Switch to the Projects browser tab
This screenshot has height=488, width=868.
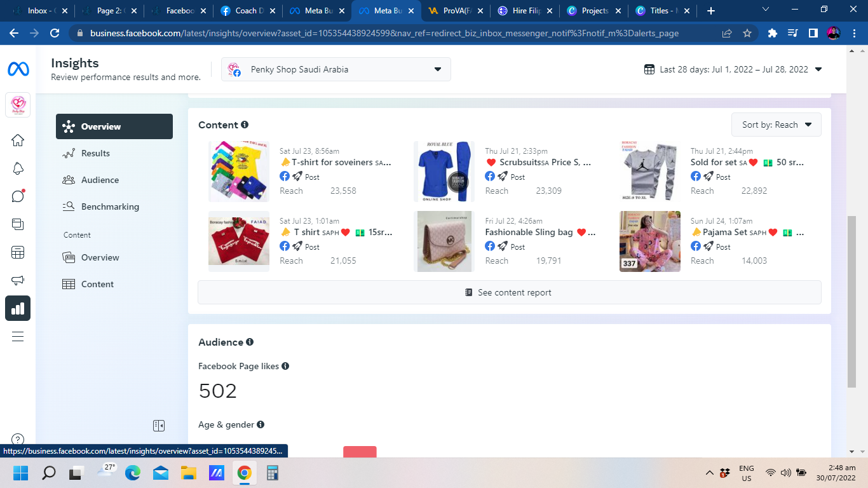[593, 11]
